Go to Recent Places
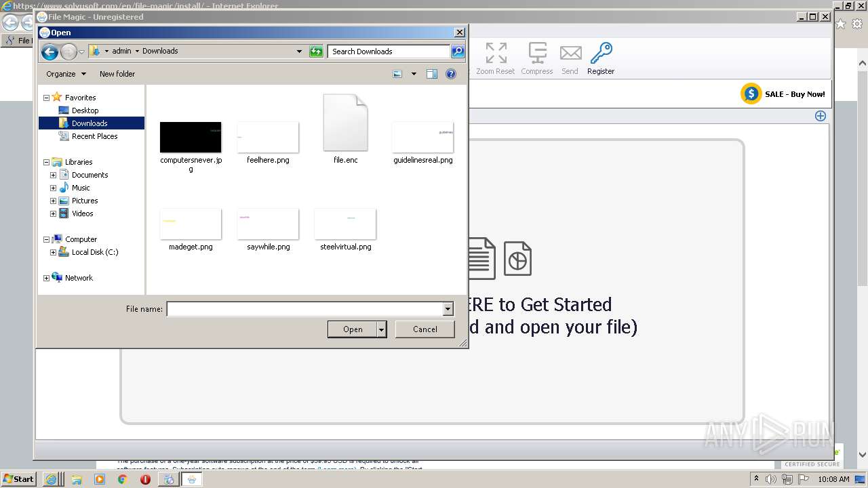This screenshot has height=488, width=868. pyautogui.click(x=94, y=136)
